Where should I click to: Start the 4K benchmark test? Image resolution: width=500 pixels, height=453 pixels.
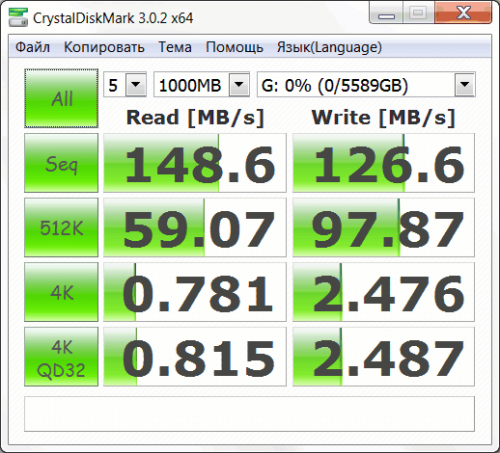click(61, 292)
